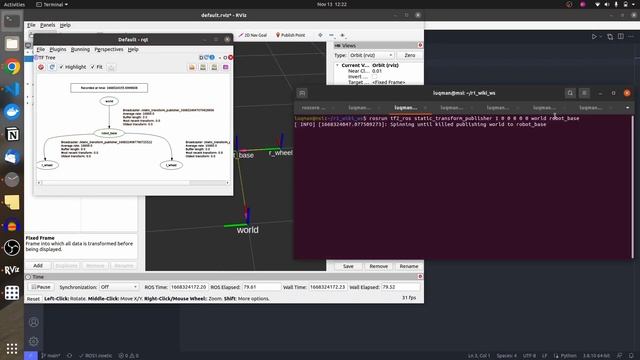Click the last RViz toolbar options icon

coord(342,35)
